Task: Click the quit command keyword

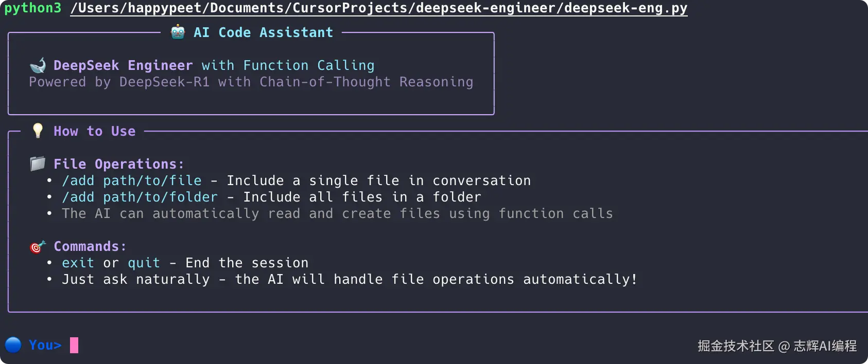Action: [x=144, y=263]
